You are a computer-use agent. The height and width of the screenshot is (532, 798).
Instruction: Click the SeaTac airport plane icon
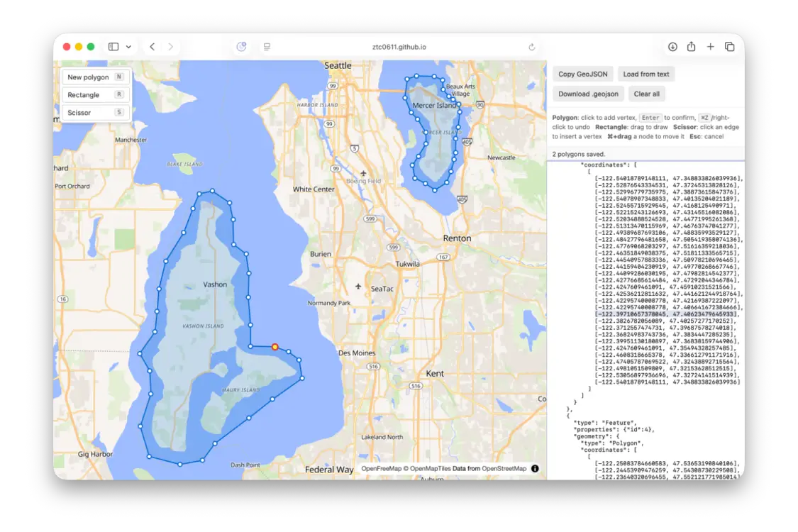pos(358,287)
